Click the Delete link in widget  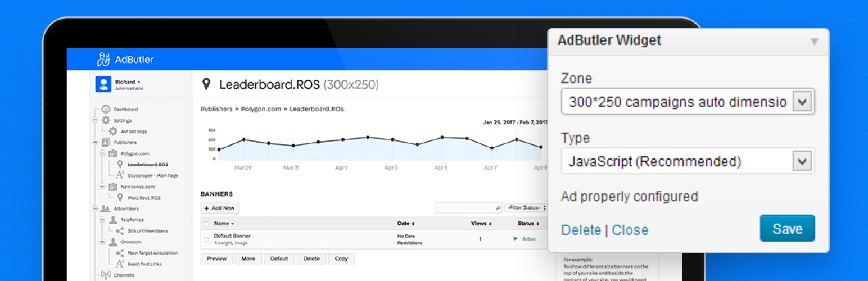point(581,230)
